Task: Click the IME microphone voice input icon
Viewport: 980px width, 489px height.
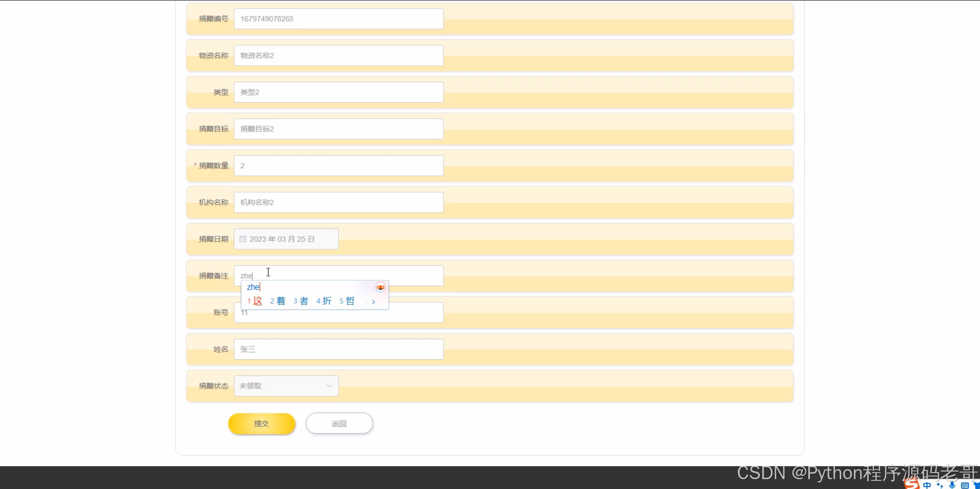Action: click(x=952, y=485)
